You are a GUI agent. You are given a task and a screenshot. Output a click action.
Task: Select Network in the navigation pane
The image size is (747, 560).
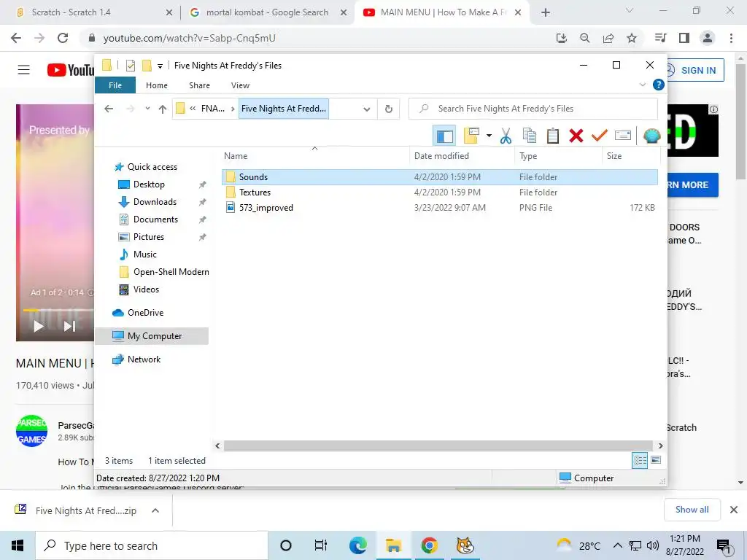coord(136,359)
